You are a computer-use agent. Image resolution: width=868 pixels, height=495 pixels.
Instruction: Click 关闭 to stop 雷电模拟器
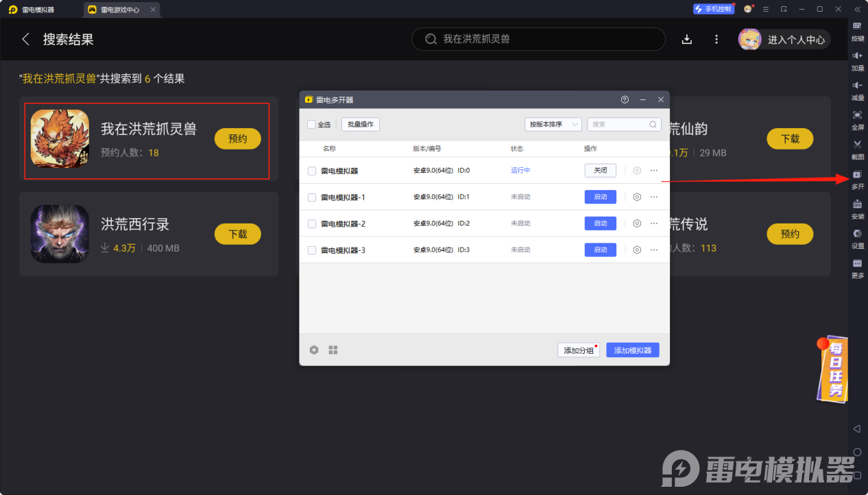[x=601, y=171]
